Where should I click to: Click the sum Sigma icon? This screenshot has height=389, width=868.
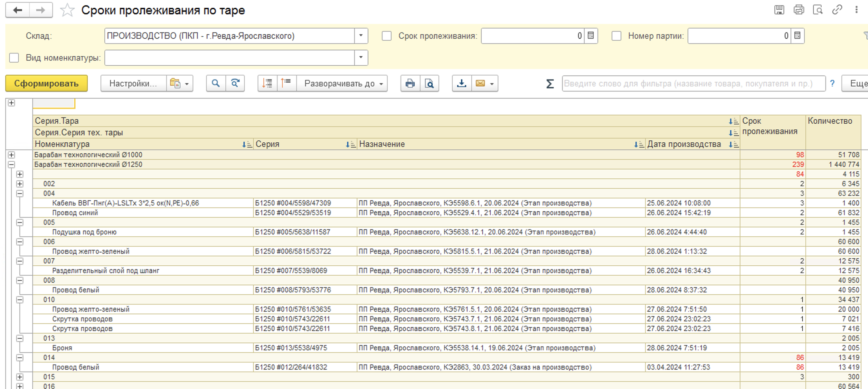pyautogui.click(x=550, y=84)
